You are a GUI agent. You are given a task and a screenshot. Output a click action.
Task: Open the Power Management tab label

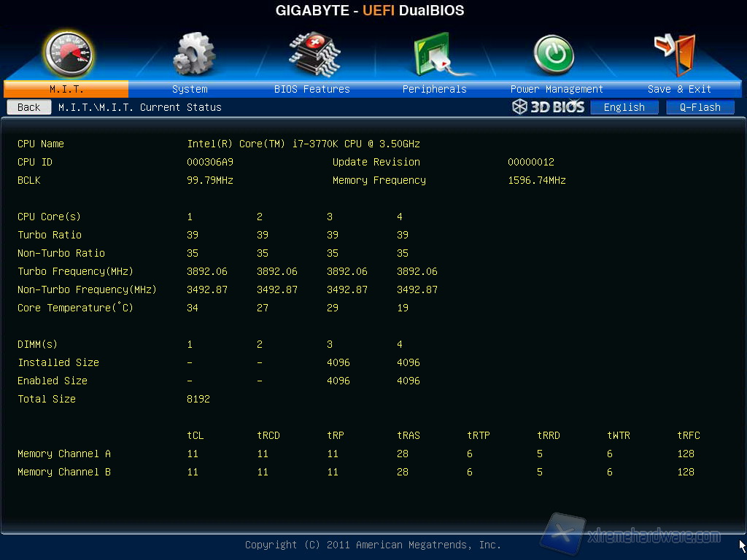click(x=557, y=89)
